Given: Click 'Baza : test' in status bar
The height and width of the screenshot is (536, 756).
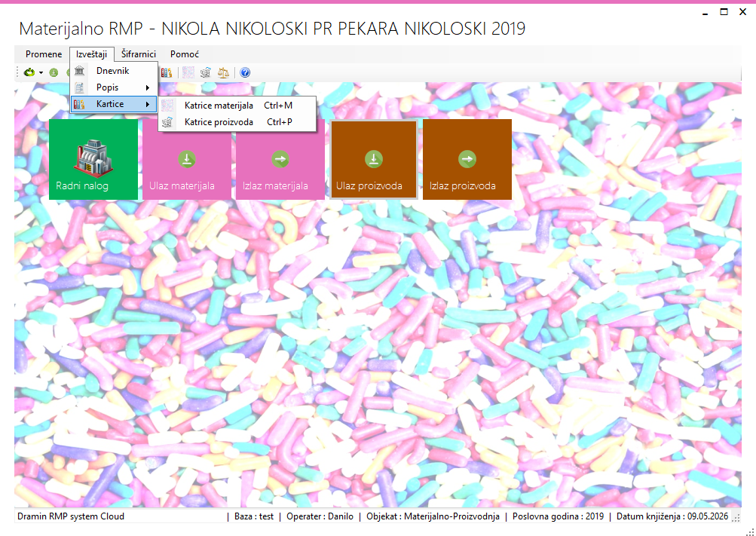Looking at the screenshot, I should [254, 516].
